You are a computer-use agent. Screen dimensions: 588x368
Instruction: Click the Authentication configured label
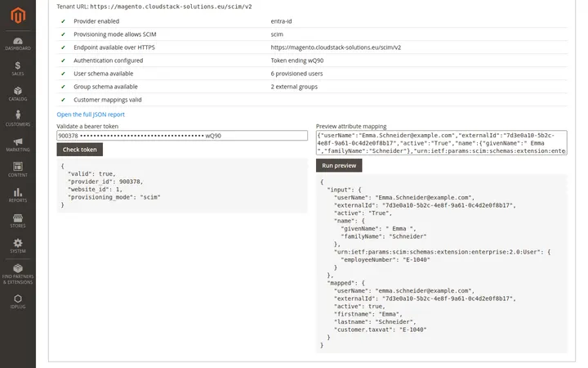(x=108, y=61)
